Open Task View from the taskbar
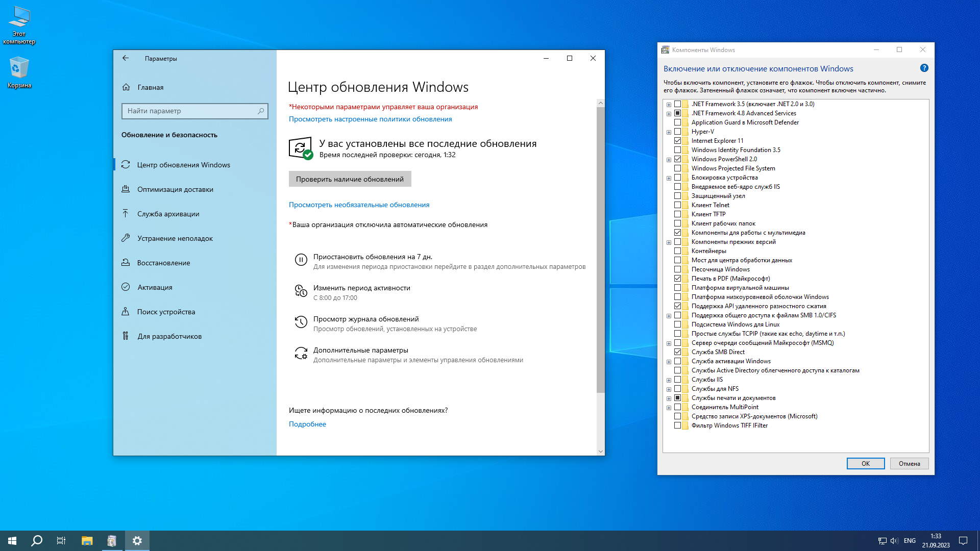The image size is (980, 551). click(x=61, y=541)
